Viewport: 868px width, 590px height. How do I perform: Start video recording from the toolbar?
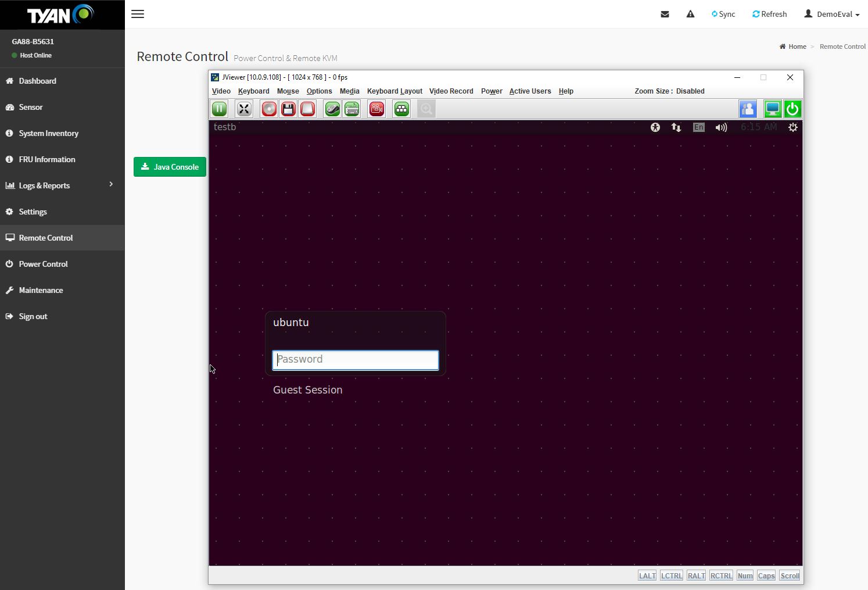tap(376, 109)
